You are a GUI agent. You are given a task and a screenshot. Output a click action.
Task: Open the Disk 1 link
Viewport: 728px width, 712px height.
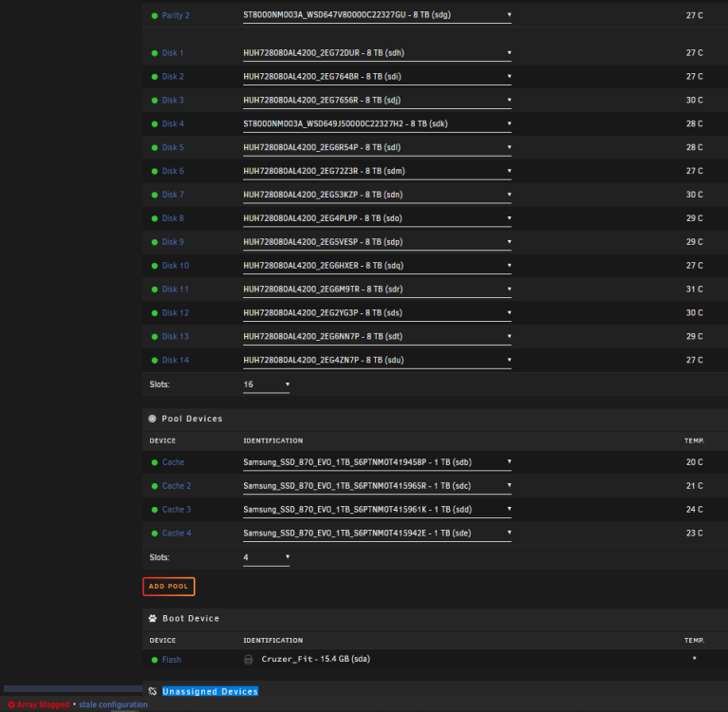173,53
